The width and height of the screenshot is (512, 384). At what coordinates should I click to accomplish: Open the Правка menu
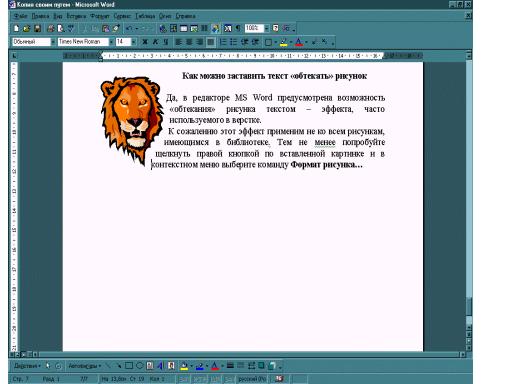[40, 16]
